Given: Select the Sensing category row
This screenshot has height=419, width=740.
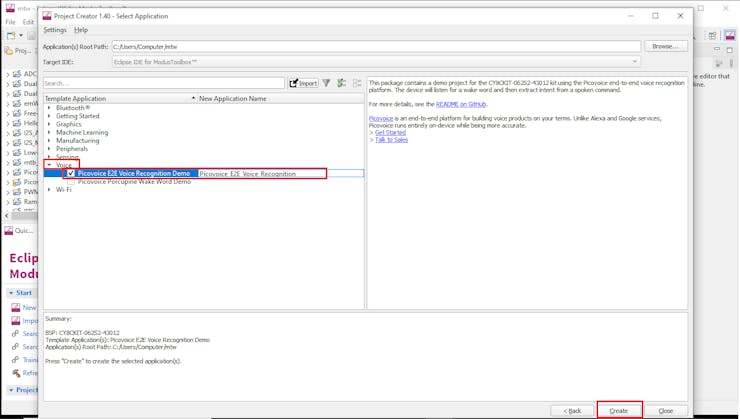Looking at the screenshot, I should point(67,157).
